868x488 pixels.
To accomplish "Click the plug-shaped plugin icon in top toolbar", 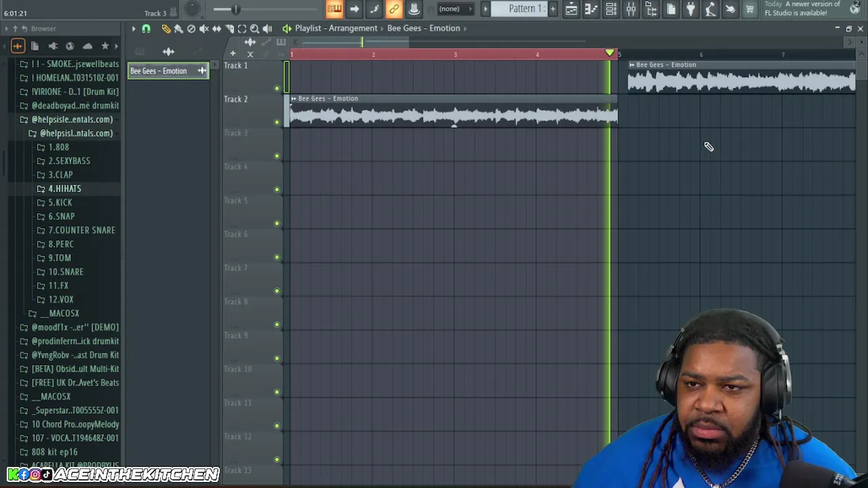I will tap(690, 9).
